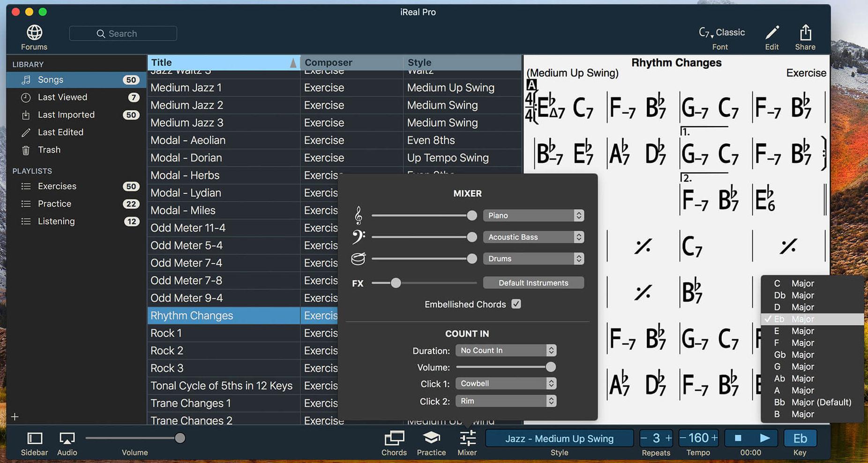Choose Bb Major (Default) in key menu
Image resolution: width=868 pixels, height=463 pixels.
(x=813, y=402)
